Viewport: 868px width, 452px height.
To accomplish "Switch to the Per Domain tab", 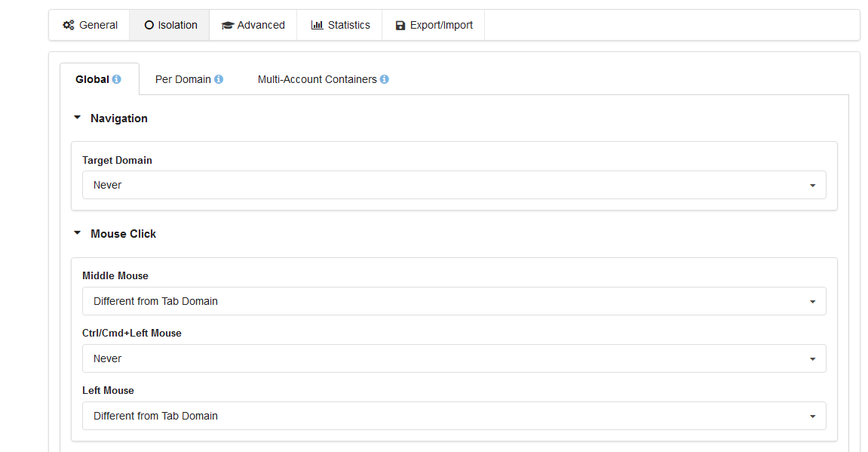I will click(x=183, y=79).
